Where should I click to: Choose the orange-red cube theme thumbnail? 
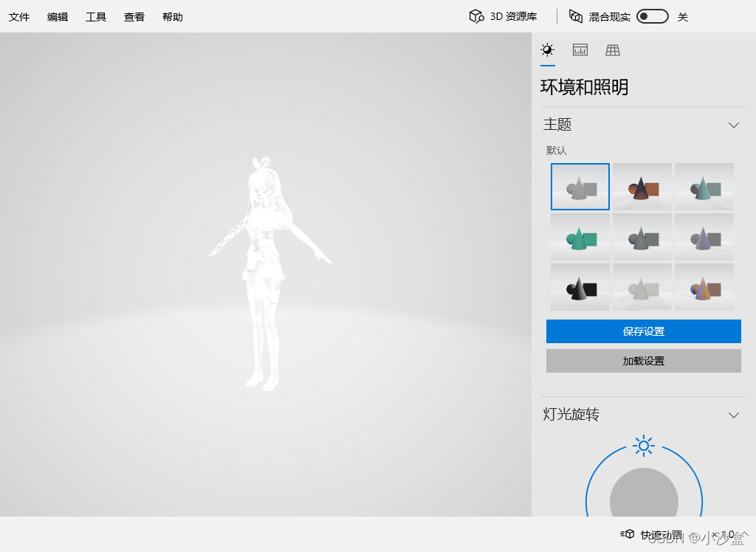[642, 187]
